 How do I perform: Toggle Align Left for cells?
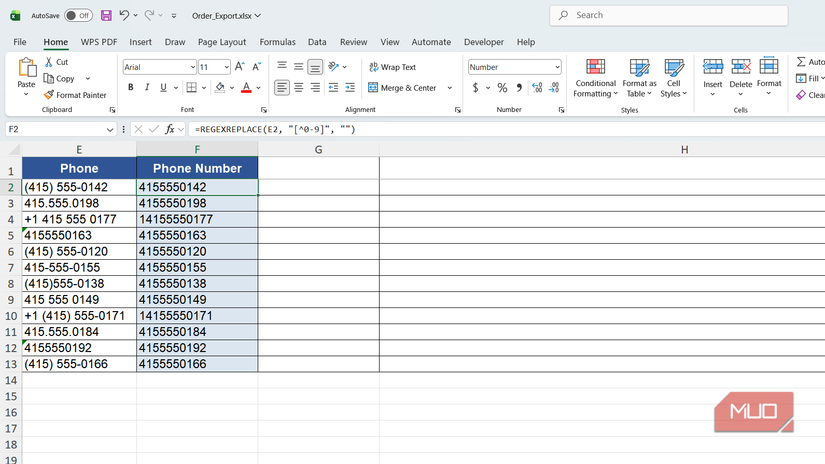coord(282,87)
